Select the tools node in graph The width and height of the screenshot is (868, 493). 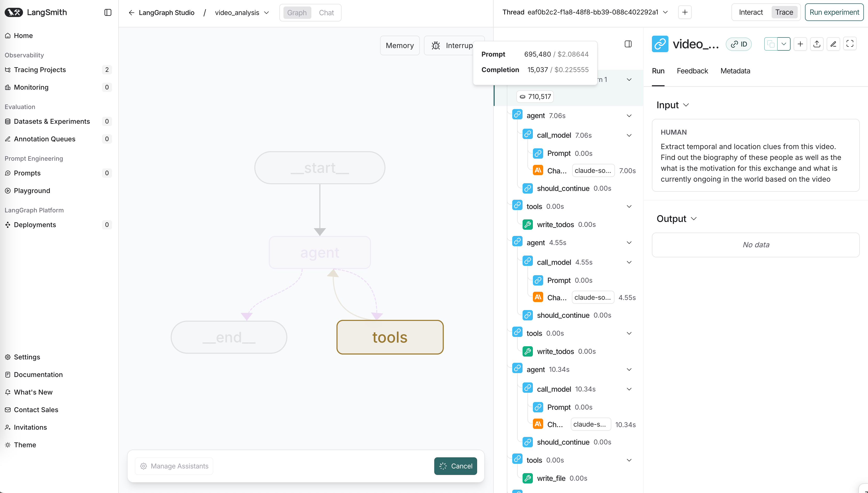click(x=390, y=337)
